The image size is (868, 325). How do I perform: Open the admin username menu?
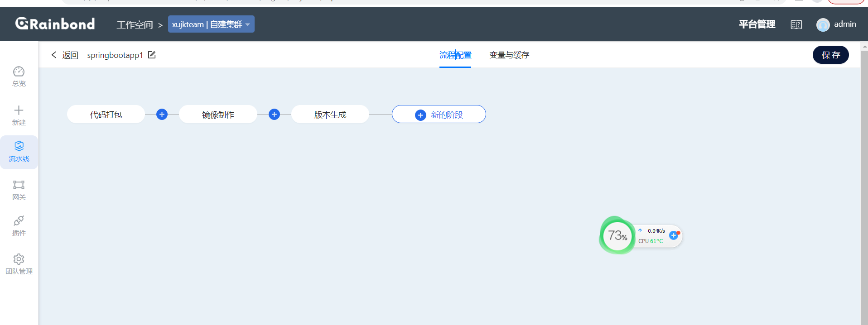coord(845,24)
